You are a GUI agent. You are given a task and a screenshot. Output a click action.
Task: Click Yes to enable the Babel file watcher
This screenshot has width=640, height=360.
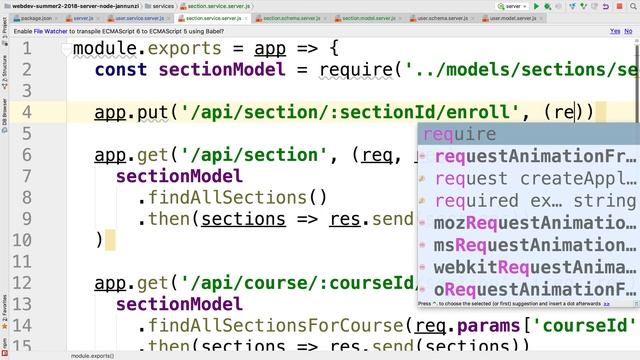[614, 31]
